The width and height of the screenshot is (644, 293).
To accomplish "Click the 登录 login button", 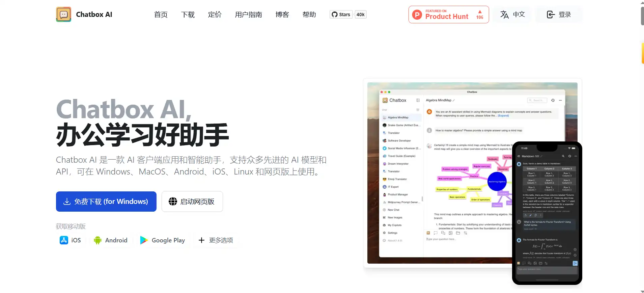I will click(559, 15).
